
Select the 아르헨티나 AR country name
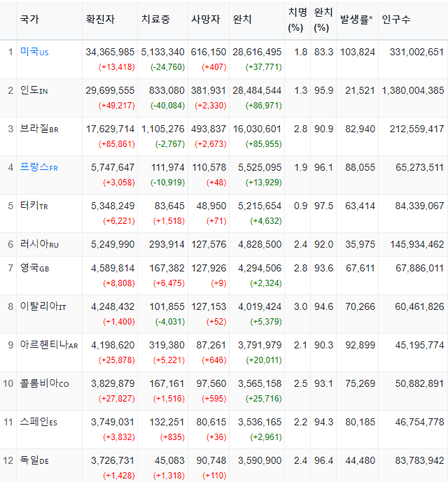pos(49,345)
